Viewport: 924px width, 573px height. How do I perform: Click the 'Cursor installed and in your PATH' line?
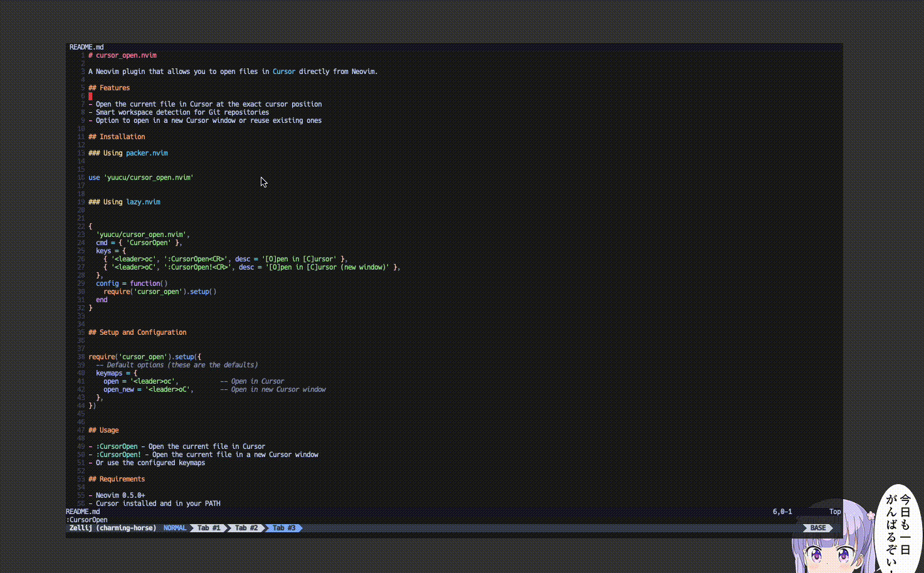154,503
